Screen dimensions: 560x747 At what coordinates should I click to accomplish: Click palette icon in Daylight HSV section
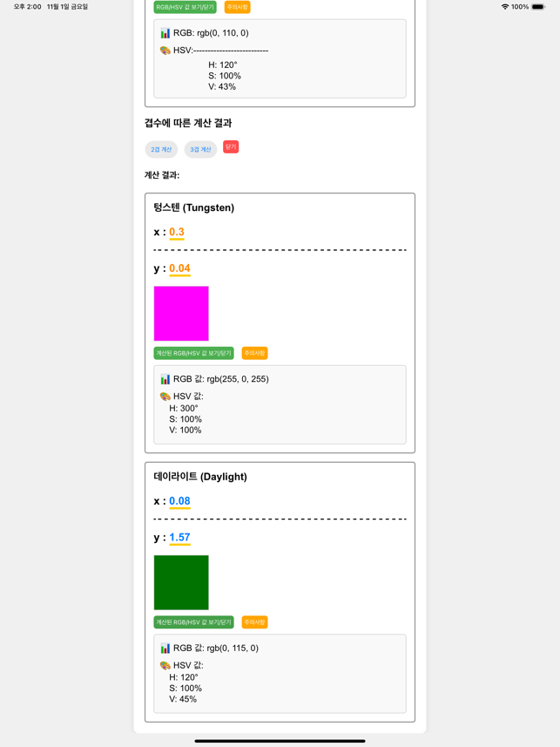pyautogui.click(x=165, y=666)
